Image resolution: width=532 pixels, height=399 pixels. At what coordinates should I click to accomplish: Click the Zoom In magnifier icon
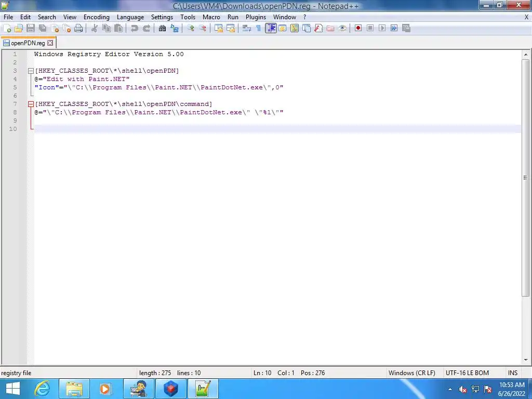pos(190,28)
